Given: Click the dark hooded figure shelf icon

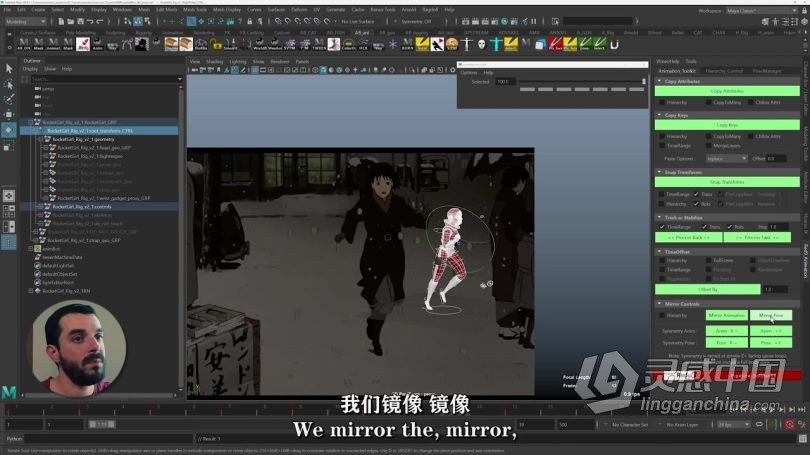Looking at the screenshot, I should click(142, 44).
